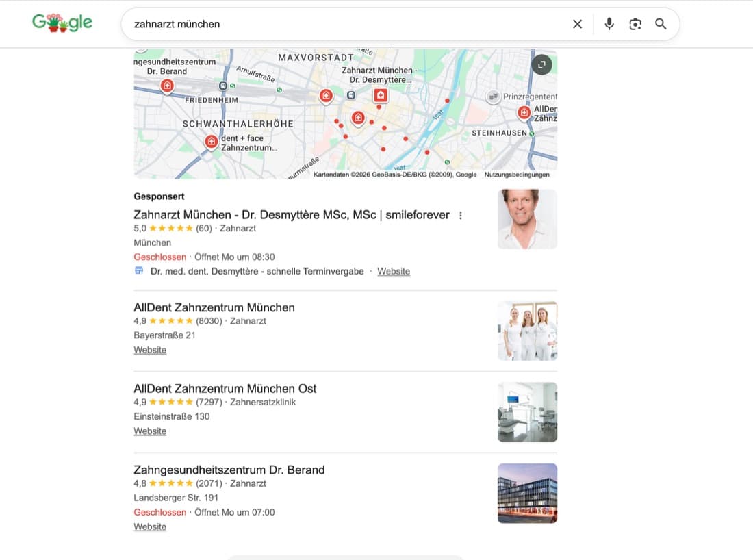Submit search with magnifier icon

click(x=661, y=24)
